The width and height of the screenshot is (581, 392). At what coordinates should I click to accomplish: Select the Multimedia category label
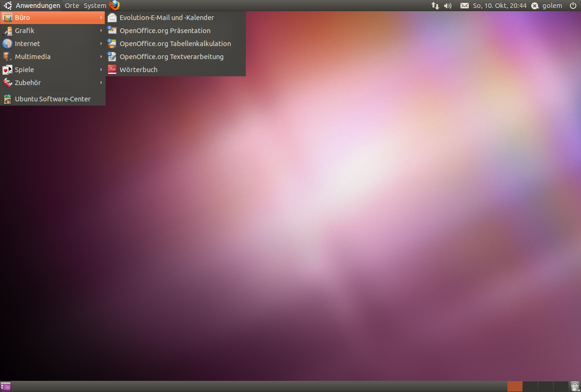coord(33,57)
